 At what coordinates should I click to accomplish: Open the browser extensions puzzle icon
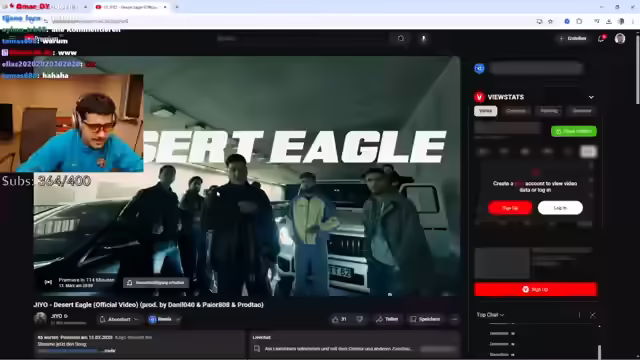(579, 21)
